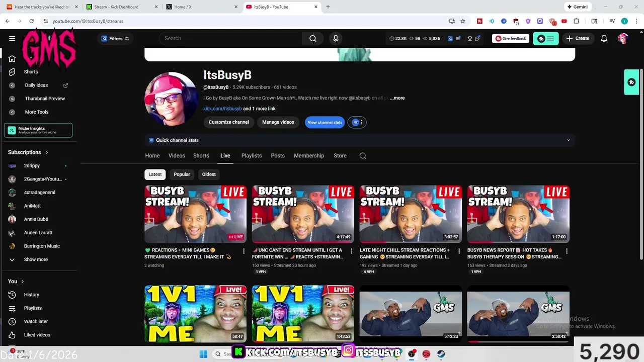This screenshot has height=362, width=644.
Task: Expand the channel description with ...more
Action: tap(397, 98)
